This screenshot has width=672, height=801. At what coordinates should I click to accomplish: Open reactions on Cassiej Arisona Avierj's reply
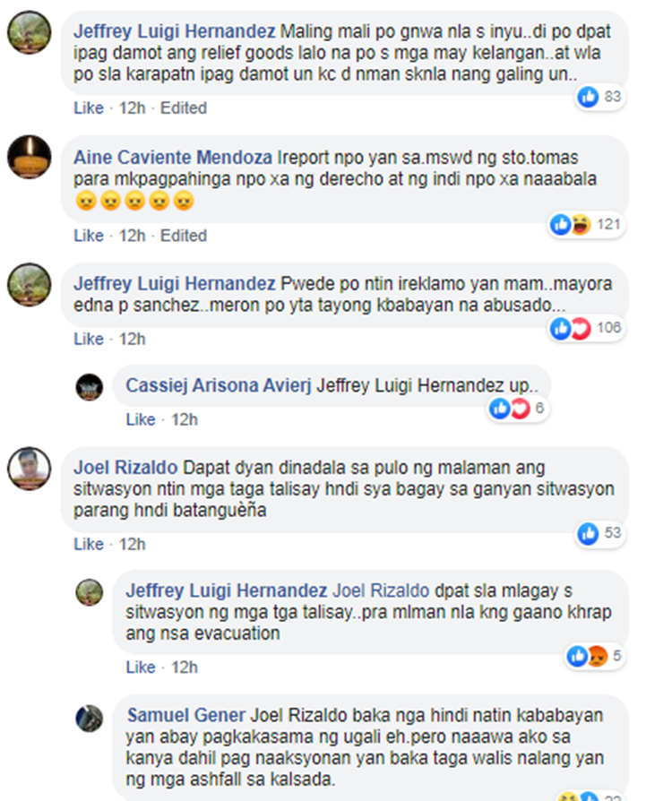[517, 409]
